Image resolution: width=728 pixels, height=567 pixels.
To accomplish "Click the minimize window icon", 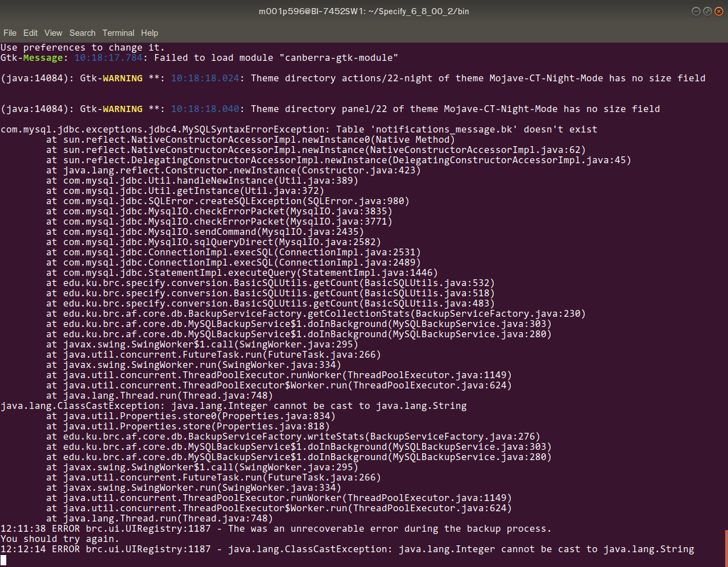I will coord(696,11).
